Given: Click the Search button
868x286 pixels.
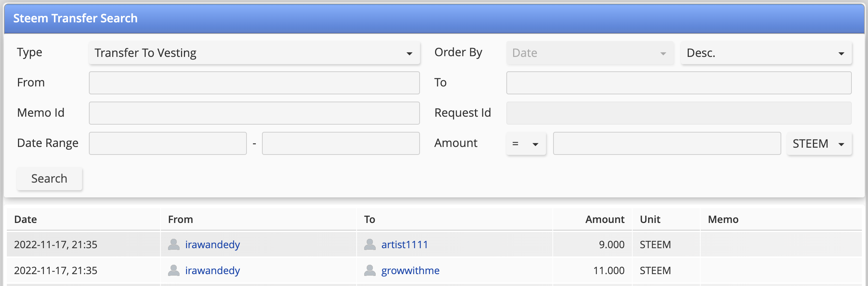Looking at the screenshot, I should tap(50, 179).
